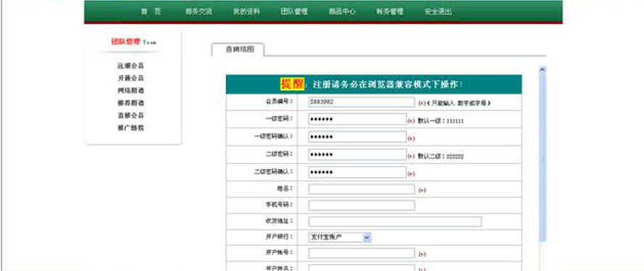This screenshot has height=271, width=644.
Task: Expand the 开户银行 dropdown showing 支付宝账户
Action: pos(340,238)
